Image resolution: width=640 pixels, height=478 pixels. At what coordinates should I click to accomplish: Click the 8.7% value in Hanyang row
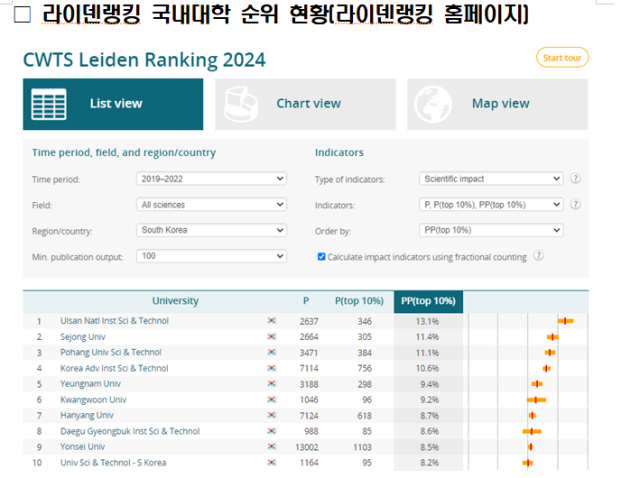[x=429, y=416]
